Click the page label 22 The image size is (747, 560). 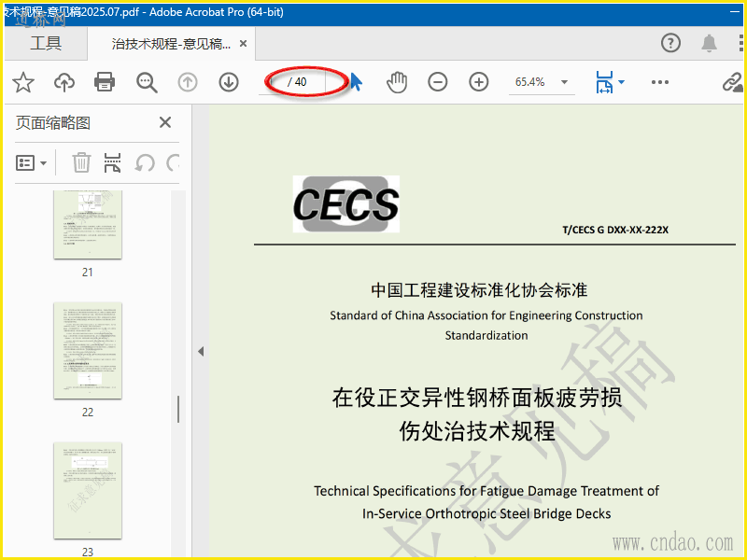pyautogui.click(x=87, y=413)
